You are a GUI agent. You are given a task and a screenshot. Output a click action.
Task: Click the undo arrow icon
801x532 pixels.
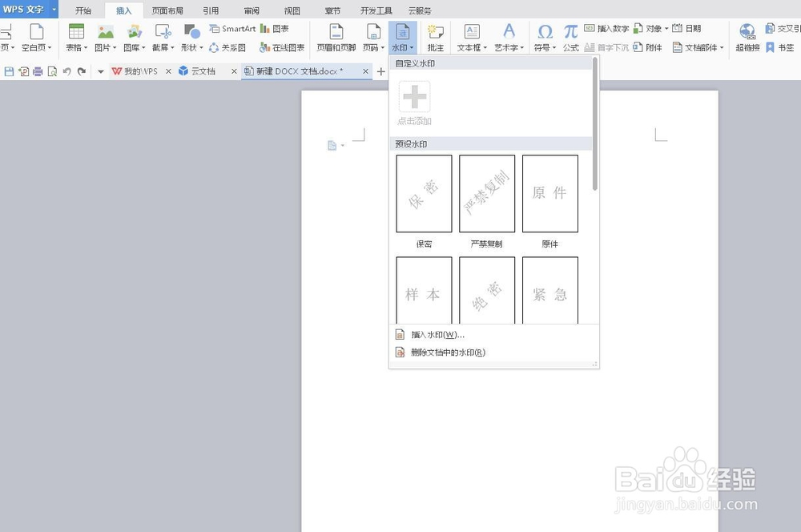tap(67, 71)
